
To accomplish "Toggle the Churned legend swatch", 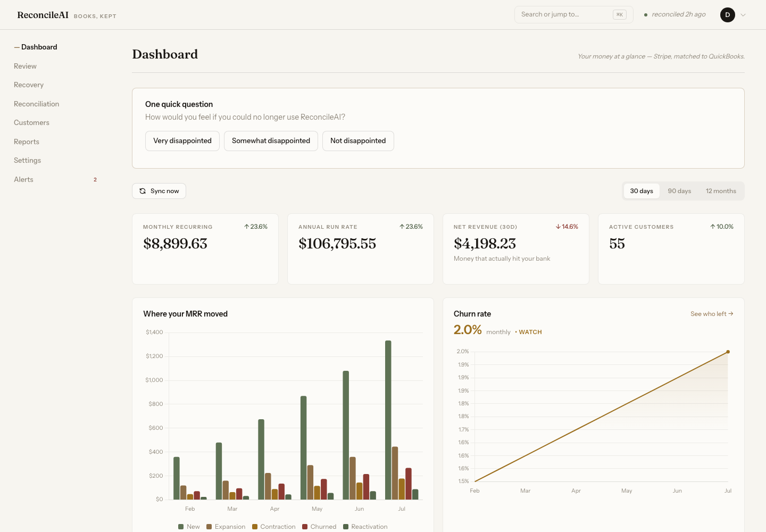I will click(x=305, y=527).
